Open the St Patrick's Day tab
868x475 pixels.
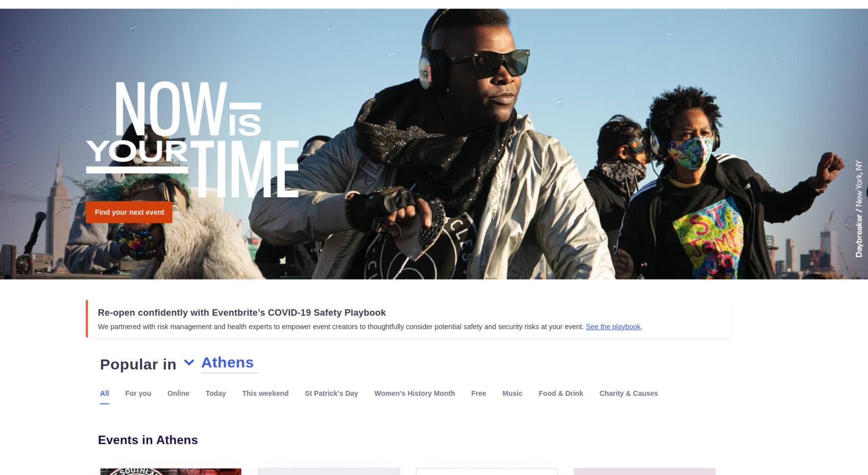(331, 394)
